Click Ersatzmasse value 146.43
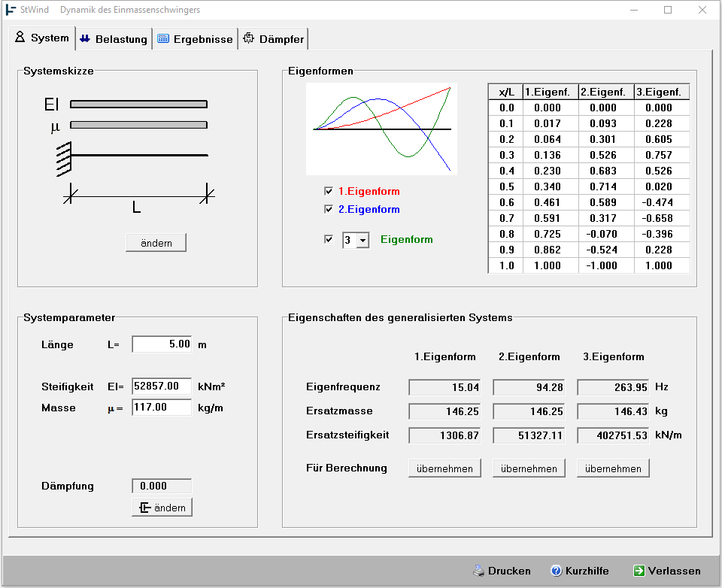The height and width of the screenshot is (588, 722). pyautogui.click(x=614, y=411)
